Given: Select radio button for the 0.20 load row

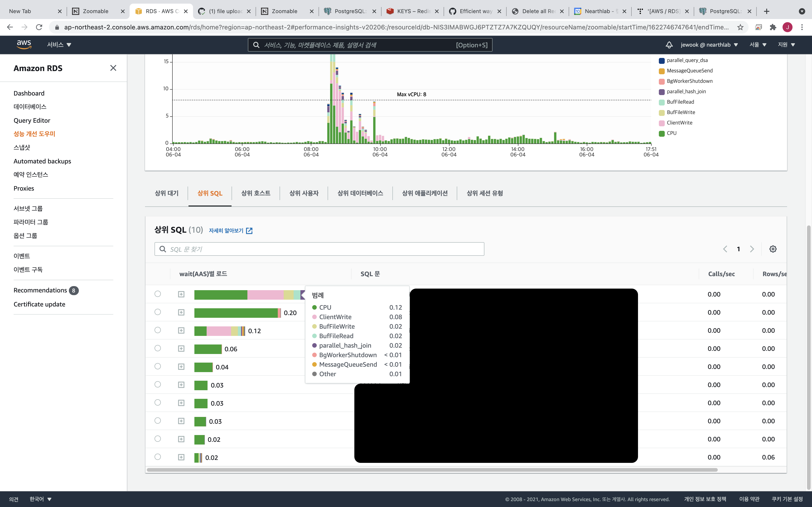Looking at the screenshot, I should [x=158, y=312].
